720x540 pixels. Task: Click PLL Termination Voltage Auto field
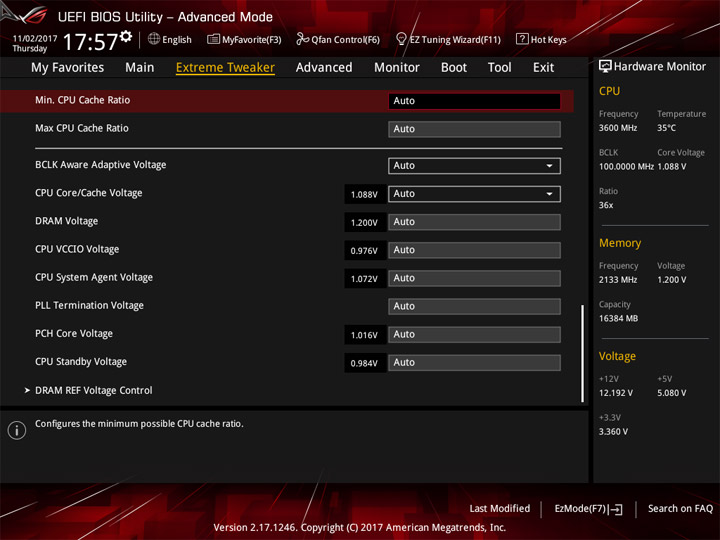(x=474, y=306)
